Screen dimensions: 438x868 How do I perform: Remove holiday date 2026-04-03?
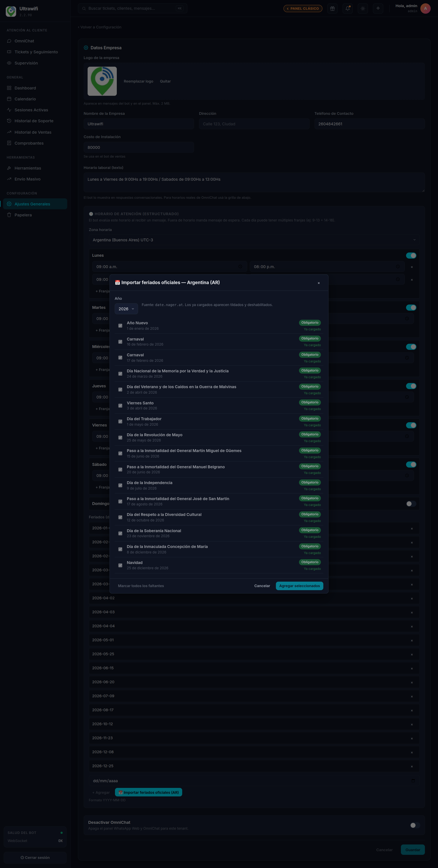point(412,613)
